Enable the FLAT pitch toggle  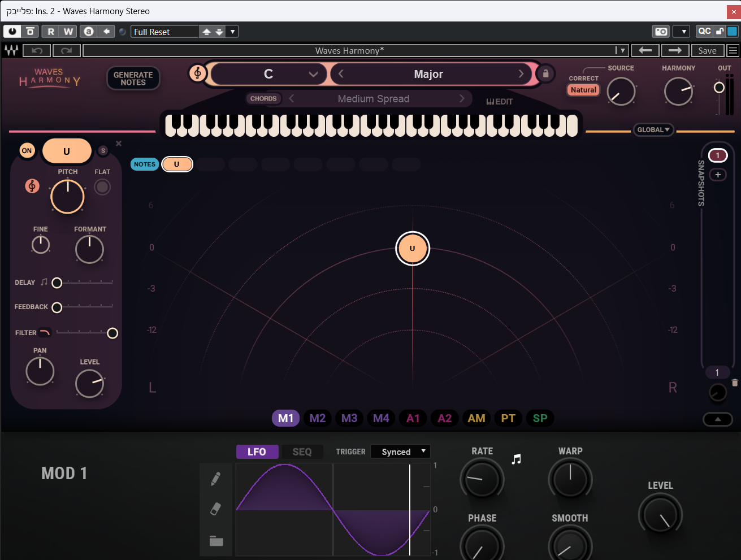pos(102,187)
